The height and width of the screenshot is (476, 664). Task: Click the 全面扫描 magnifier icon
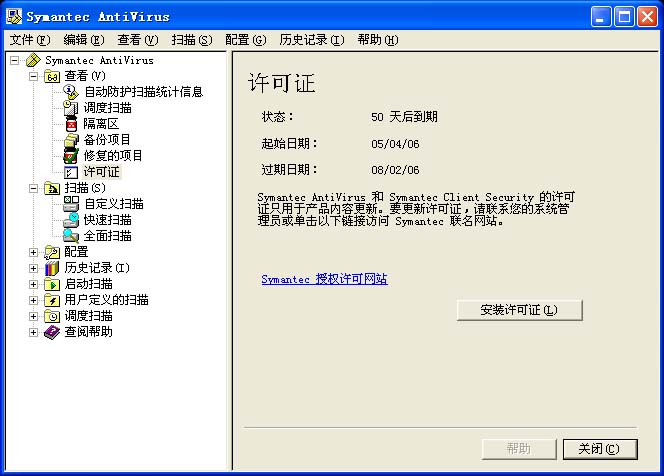coord(71,236)
